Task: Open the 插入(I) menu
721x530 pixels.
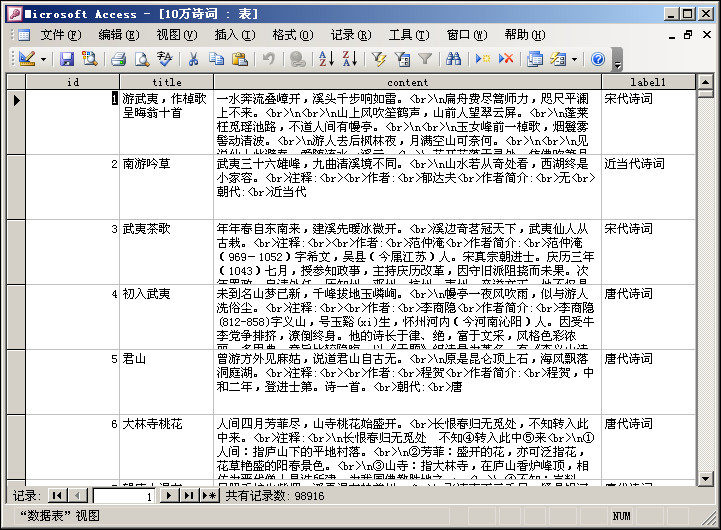Action: (x=235, y=35)
